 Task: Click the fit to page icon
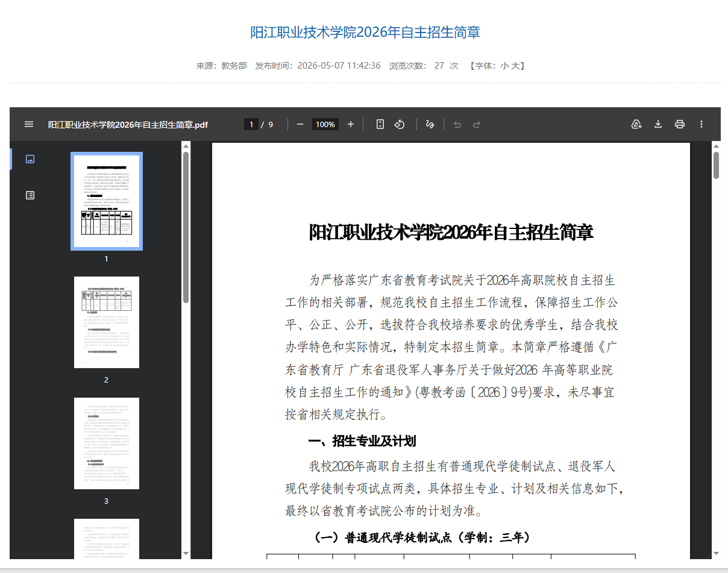click(x=380, y=124)
